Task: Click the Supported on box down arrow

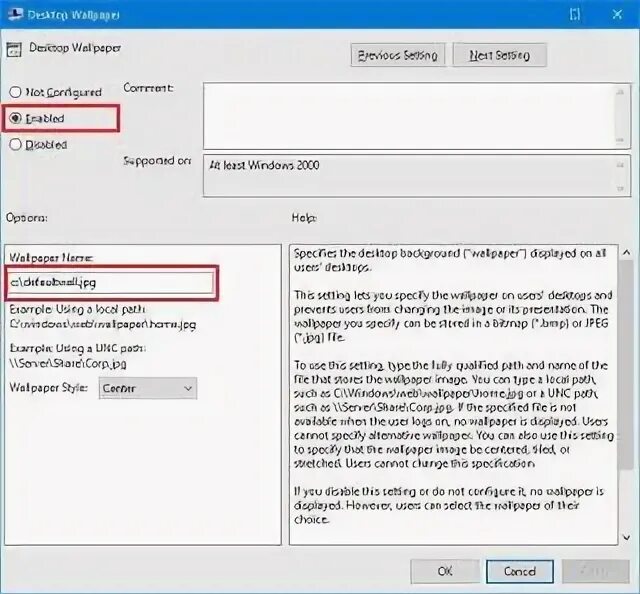Action: (620, 188)
